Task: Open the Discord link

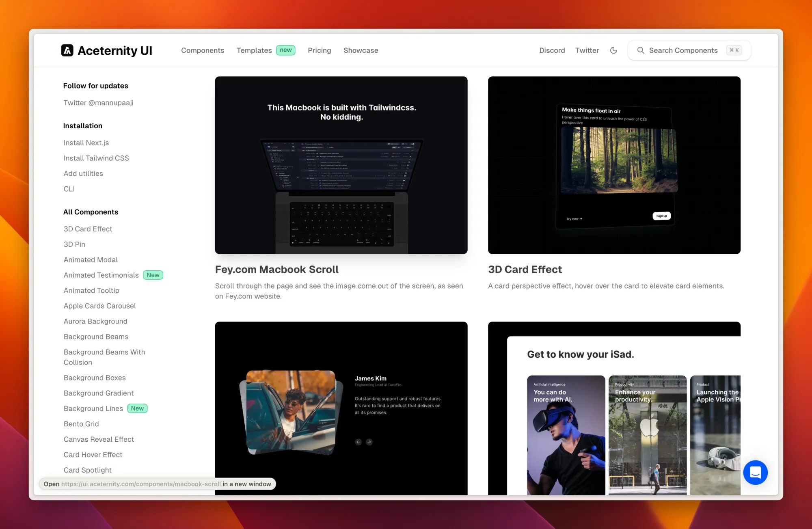Action: point(552,50)
